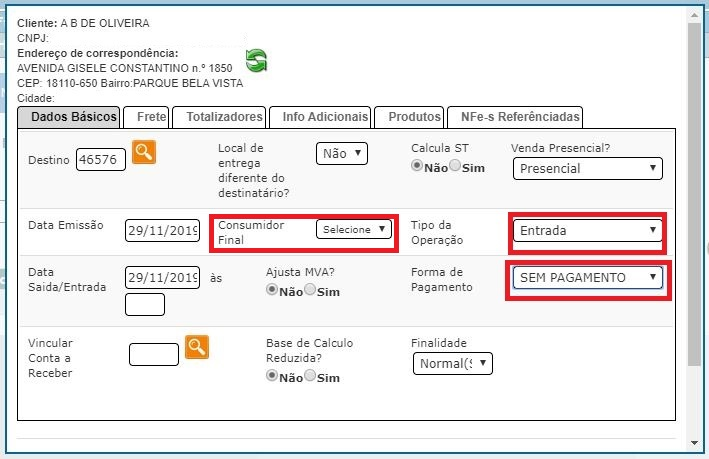Click the Finalidade label
The image size is (709, 459).
439,343
